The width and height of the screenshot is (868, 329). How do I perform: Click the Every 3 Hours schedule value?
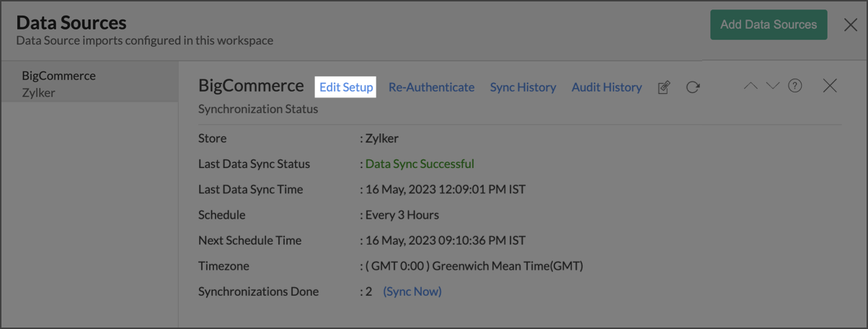pyautogui.click(x=402, y=215)
